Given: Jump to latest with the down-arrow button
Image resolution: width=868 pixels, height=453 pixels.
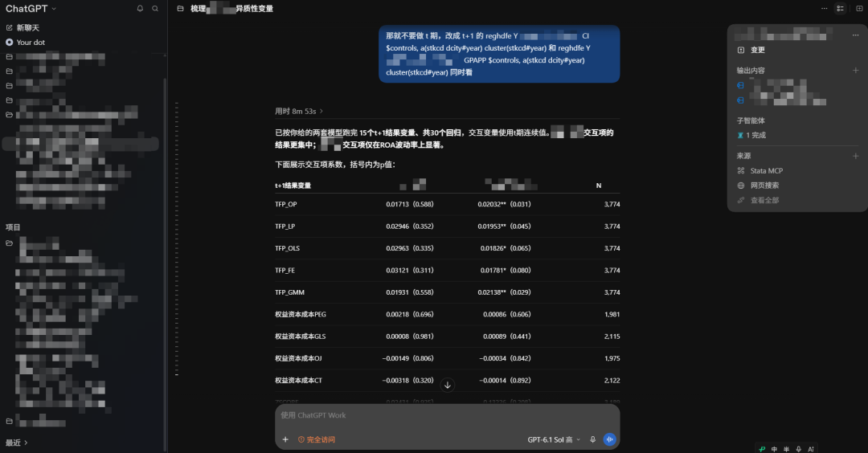Looking at the screenshot, I should click(x=448, y=385).
